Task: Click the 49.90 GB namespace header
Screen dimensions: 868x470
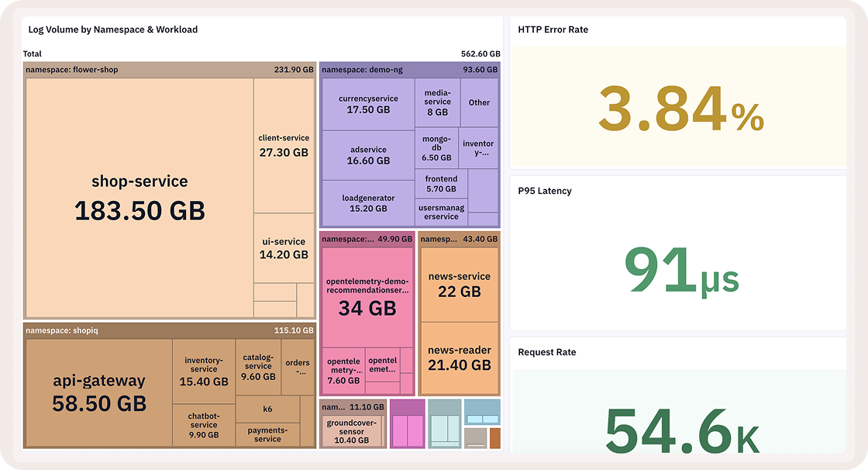Action: pos(367,239)
